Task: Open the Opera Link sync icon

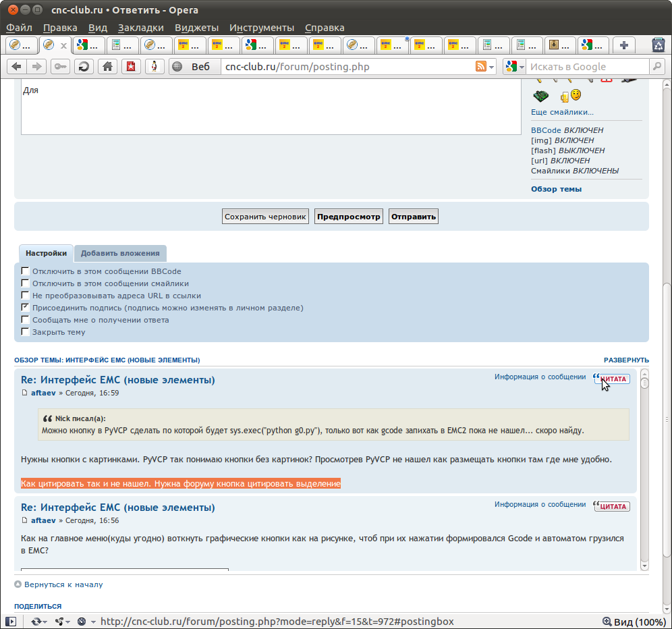Action: point(36,622)
